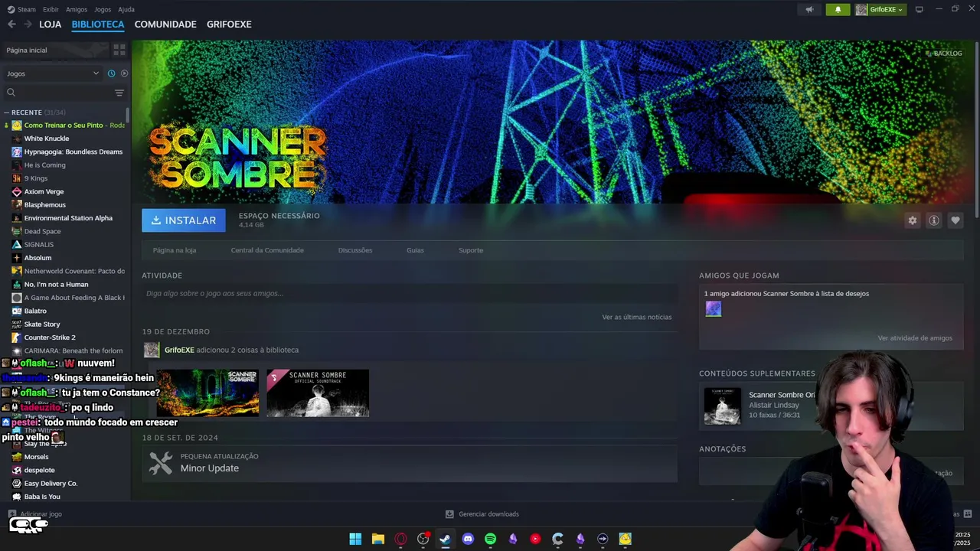Select Hypnagogia: Boundless Dreams
The height and width of the screenshot is (551, 980).
click(73, 152)
